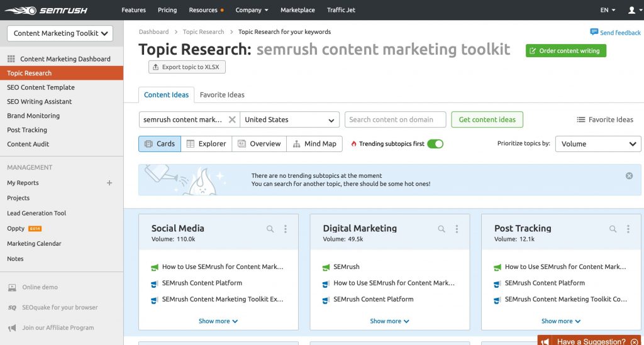Close the trending subtopics notice
644x345 pixels.
pos(629,176)
